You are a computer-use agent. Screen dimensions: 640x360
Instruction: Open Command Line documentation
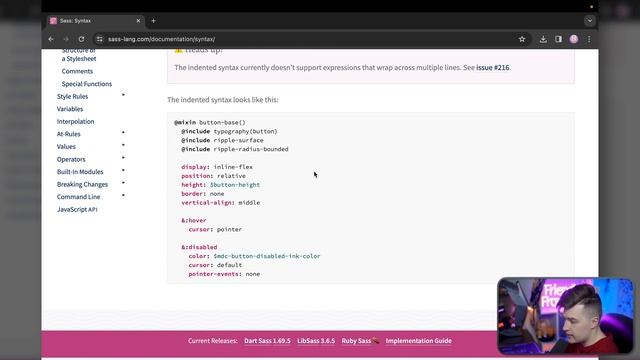(x=78, y=197)
